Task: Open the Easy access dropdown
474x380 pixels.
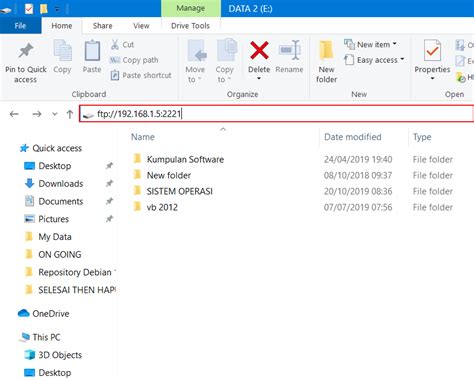Action: [x=374, y=60]
